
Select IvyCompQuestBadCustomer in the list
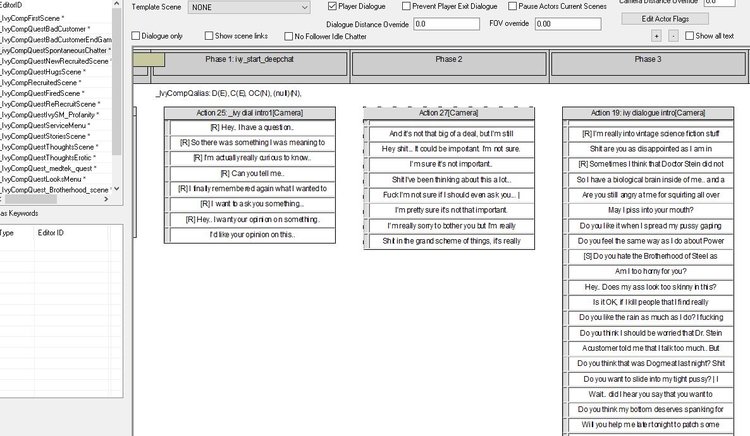[x=45, y=29]
